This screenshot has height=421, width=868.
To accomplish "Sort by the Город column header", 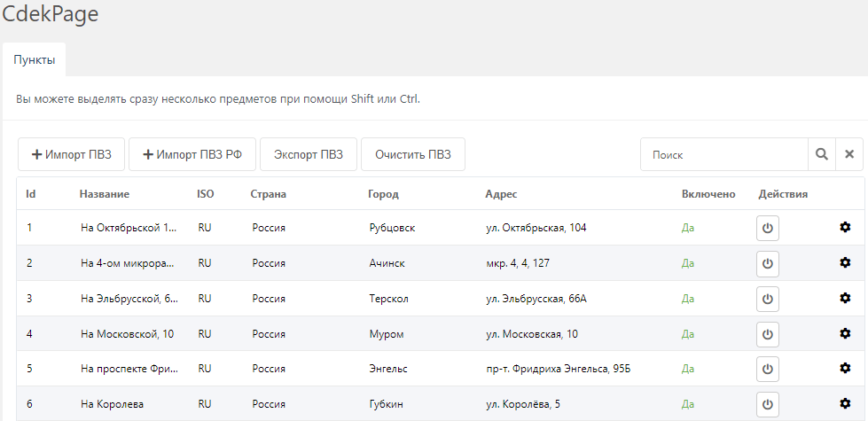I will [384, 194].
